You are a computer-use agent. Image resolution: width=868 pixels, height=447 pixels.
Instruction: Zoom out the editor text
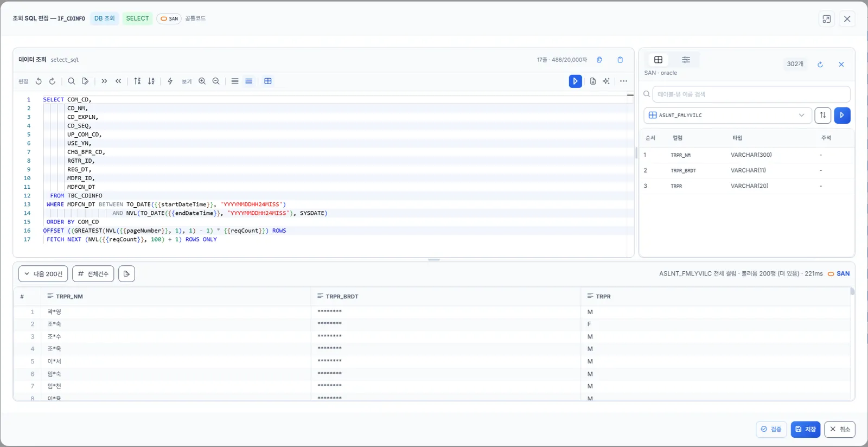tap(216, 81)
